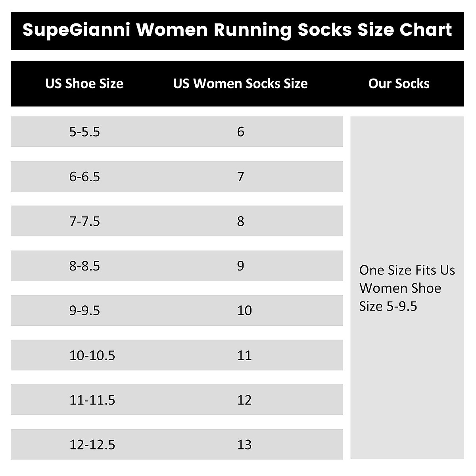Click sock size 10 value
This screenshot has height=476, width=476.
(x=244, y=310)
